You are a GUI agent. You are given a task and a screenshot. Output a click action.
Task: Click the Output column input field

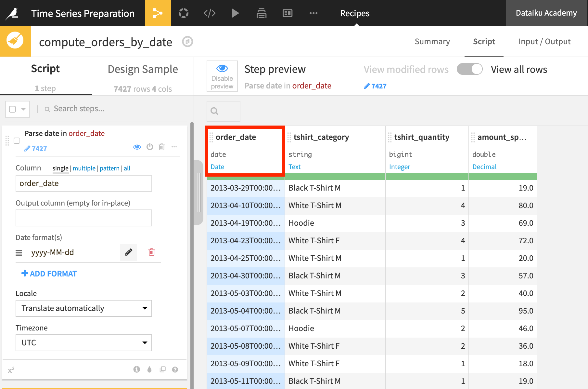[83, 218]
